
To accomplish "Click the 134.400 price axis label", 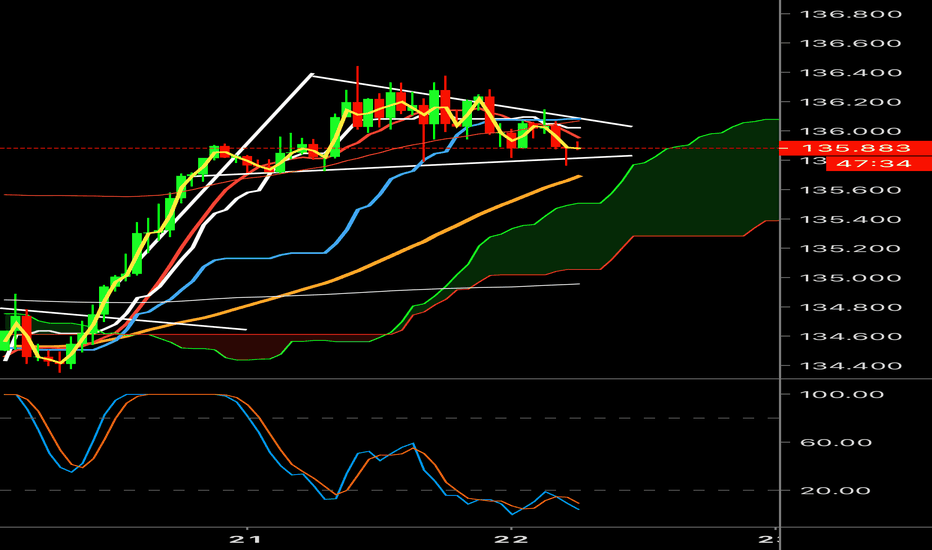I will point(851,366).
